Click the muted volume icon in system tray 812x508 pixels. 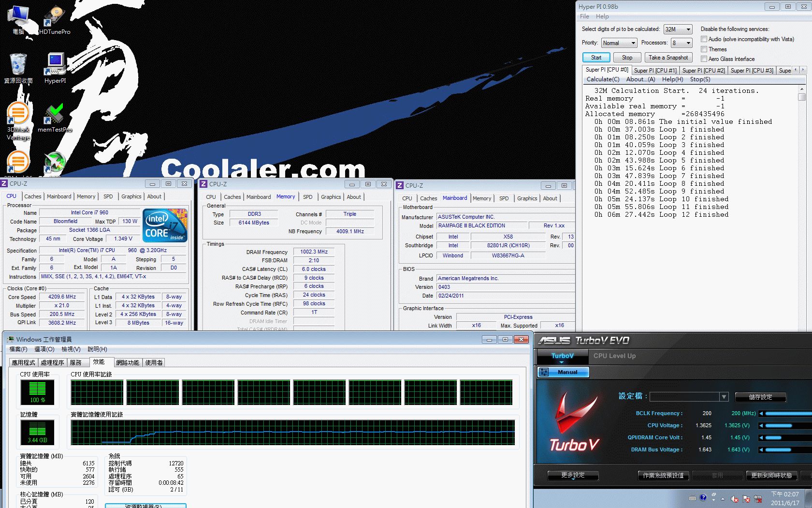pos(735,499)
